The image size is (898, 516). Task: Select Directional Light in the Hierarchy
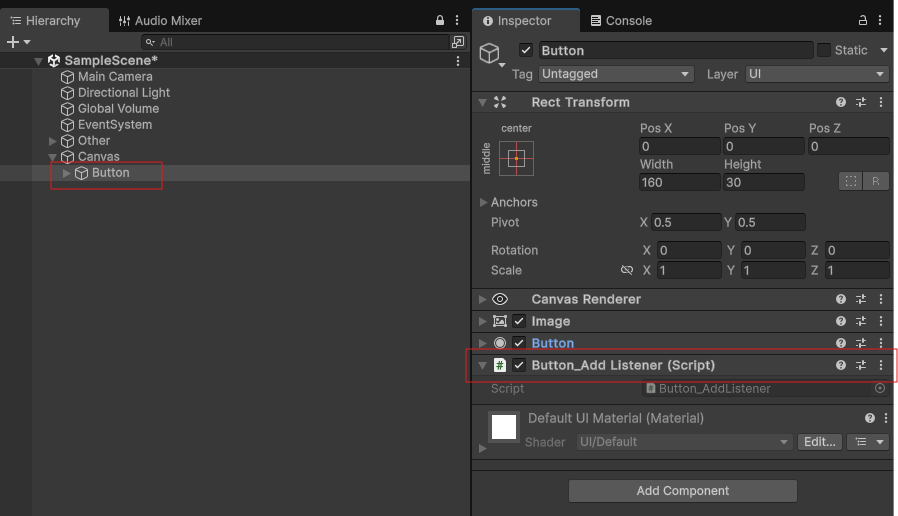click(124, 93)
